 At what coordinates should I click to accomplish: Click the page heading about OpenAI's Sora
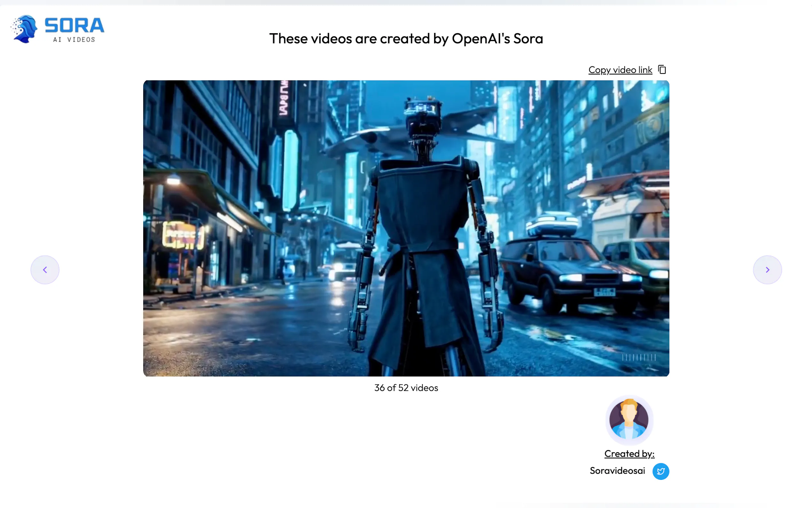[406, 39]
